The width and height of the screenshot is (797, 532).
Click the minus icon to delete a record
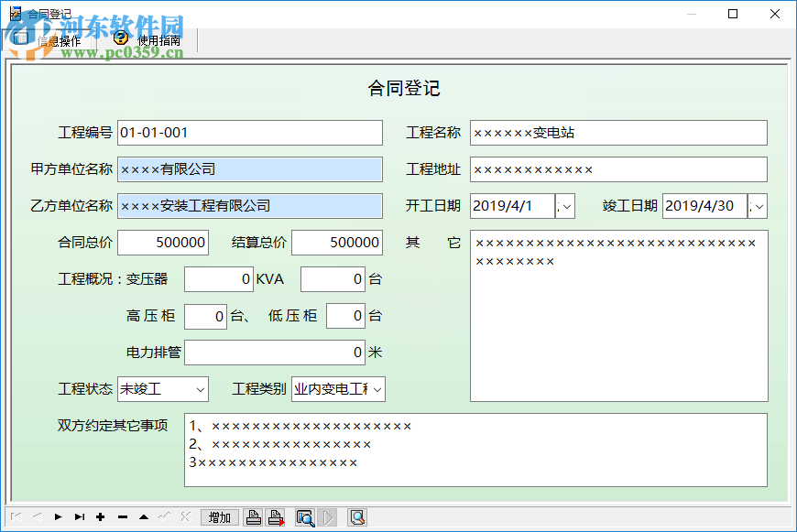(x=122, y=517)
